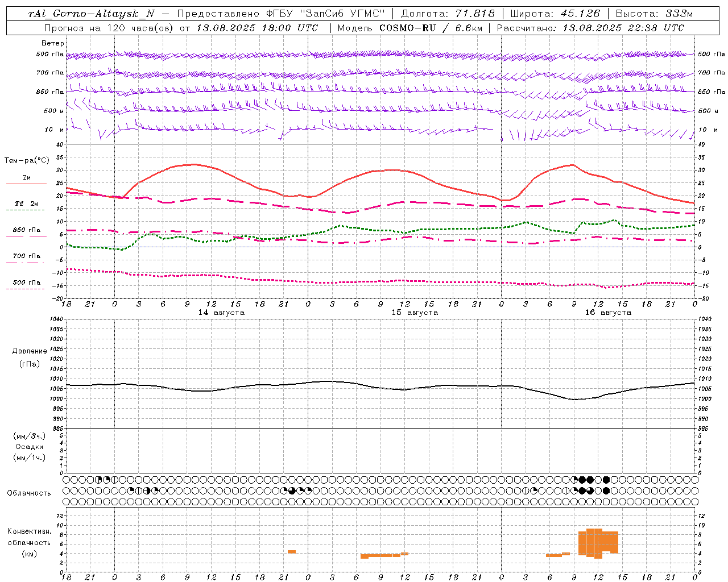728x582 pixels.
Task: Click the 16 августа date label
Action: tap(608, 313)
